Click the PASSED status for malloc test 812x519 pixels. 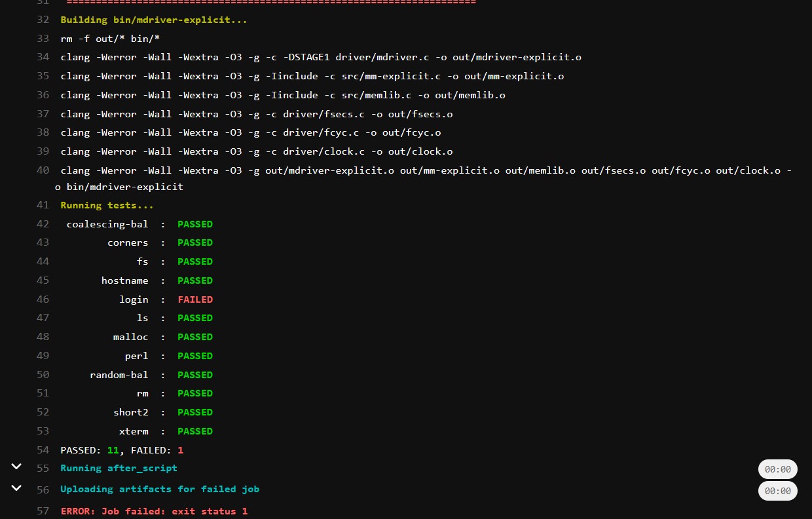coord(195,337)
